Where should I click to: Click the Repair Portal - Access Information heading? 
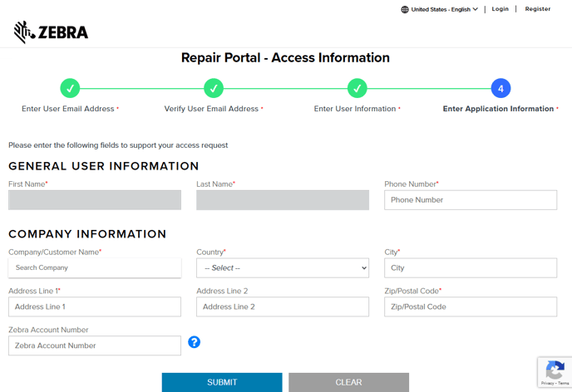click(285, 57)
